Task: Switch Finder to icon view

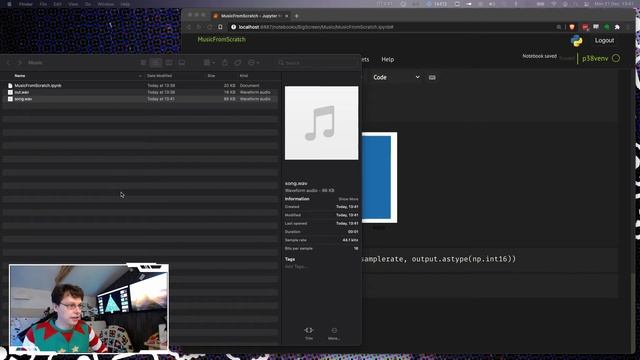Action: [x=143, y=63]
